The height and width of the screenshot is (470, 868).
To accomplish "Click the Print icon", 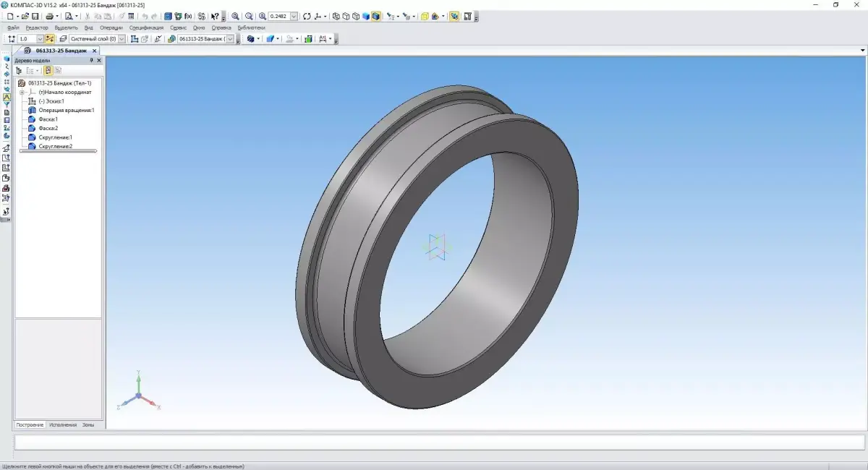I will pos(49,16).
